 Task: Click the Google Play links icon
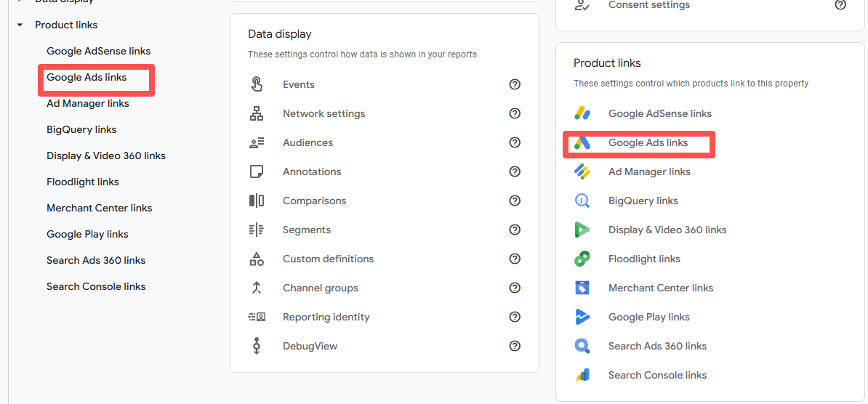click(582, 317)
